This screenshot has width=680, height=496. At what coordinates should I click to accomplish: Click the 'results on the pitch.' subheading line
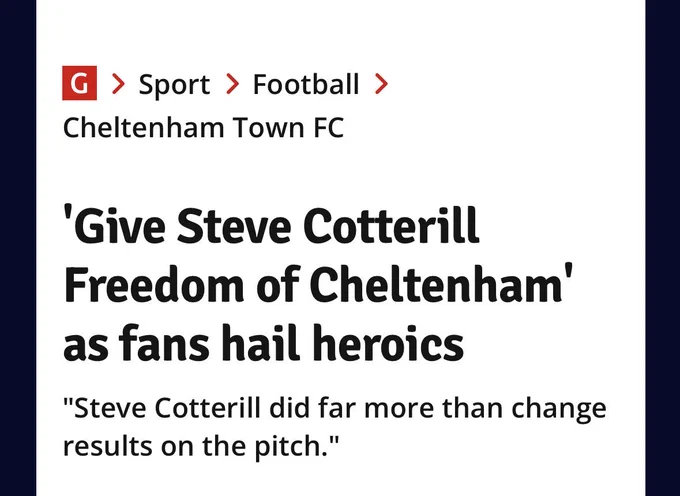[x=200, y=447]
